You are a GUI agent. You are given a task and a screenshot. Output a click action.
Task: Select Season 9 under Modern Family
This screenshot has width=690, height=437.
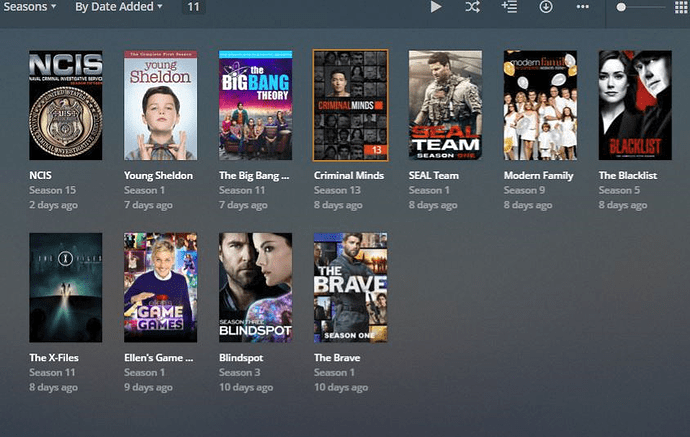point(524,190)
